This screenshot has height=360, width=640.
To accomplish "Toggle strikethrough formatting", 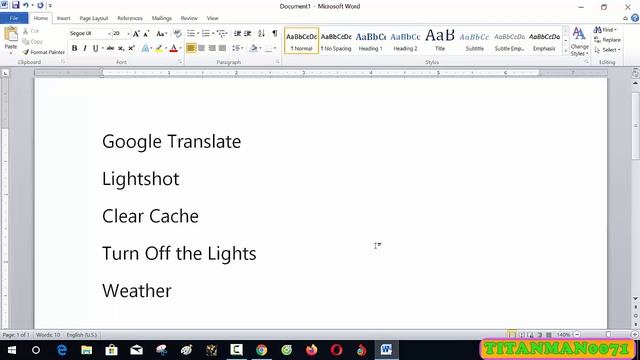I will (x=110, y=48).
